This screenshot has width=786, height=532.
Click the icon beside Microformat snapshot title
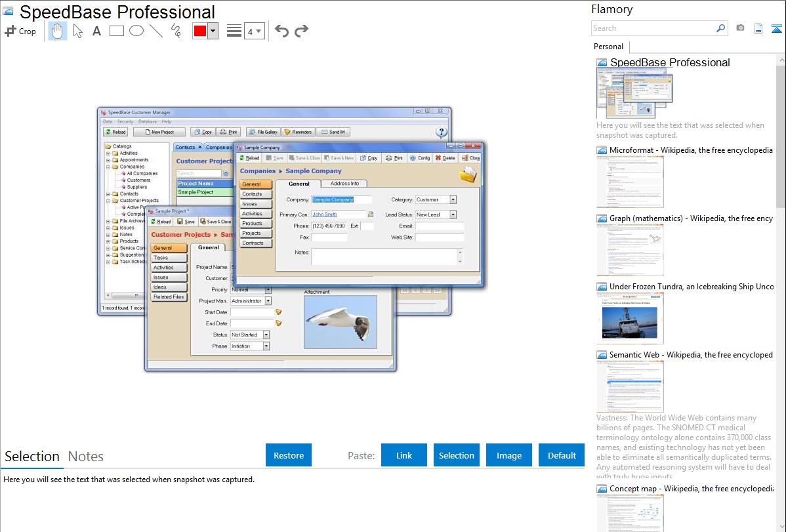point(602,150)
